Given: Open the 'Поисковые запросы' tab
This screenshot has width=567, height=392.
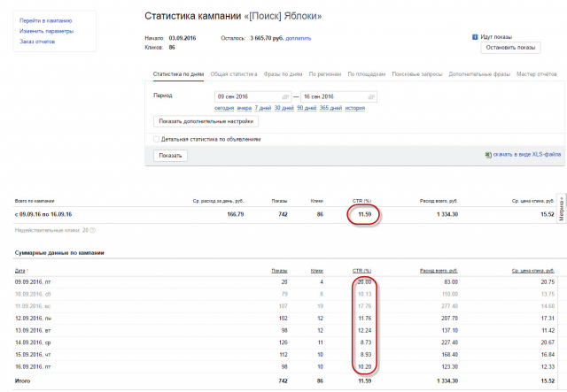Looking at the screenshot, I should coord(417,74).
